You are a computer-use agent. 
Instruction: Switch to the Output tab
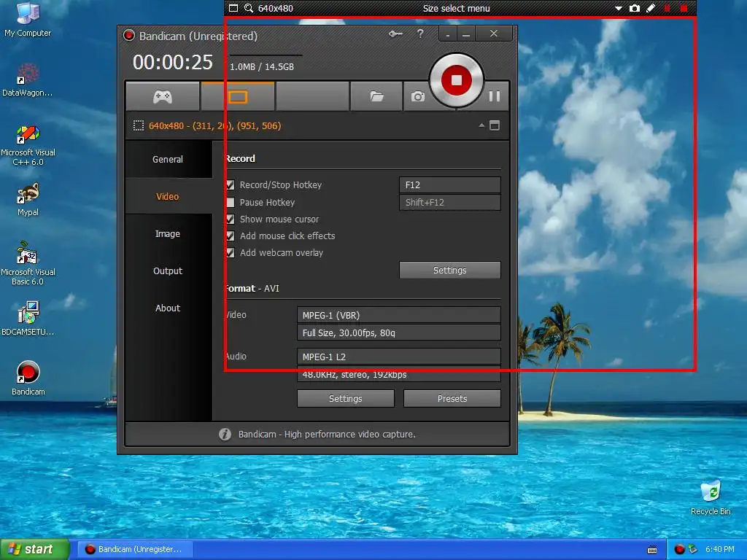tap(168, 271)
